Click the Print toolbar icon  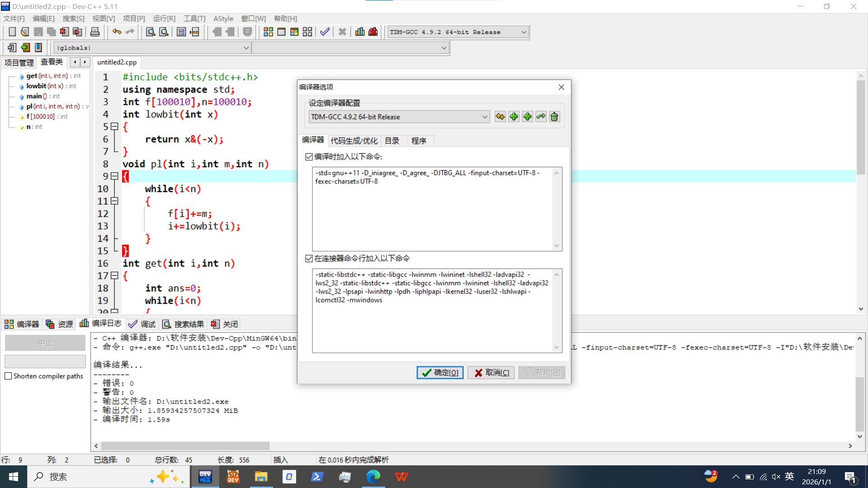[95, 32]
